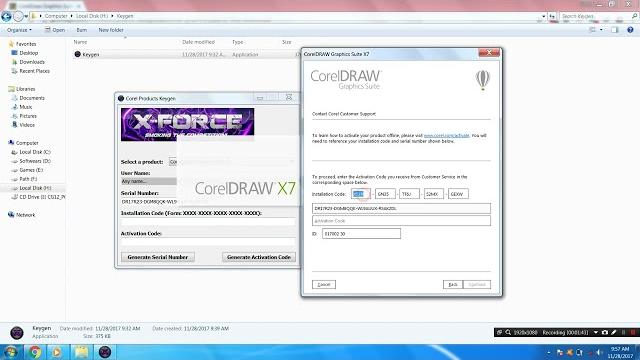640x360 pixels.
Task: Select Music library in sidebar
Action: click(26, 107)
